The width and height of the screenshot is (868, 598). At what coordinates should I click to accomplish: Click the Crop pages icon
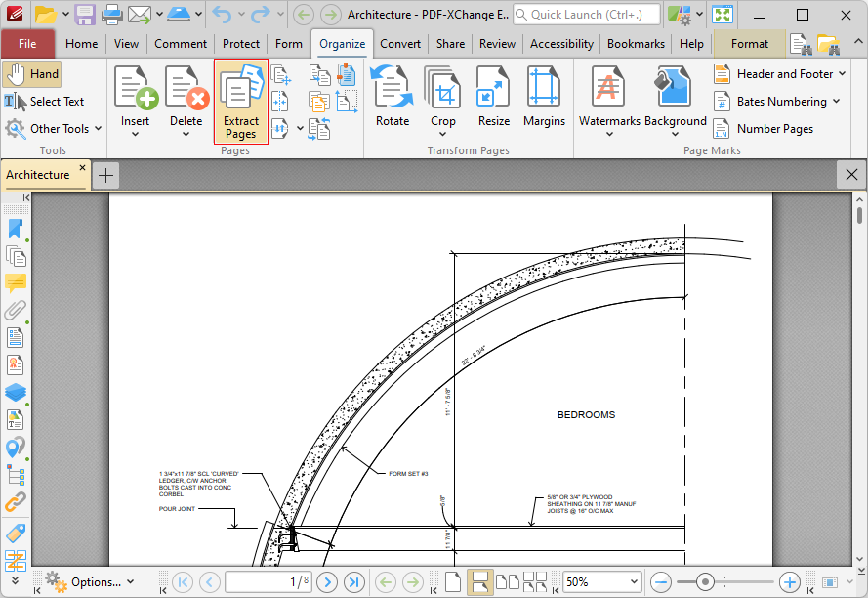tap(442, 87)
